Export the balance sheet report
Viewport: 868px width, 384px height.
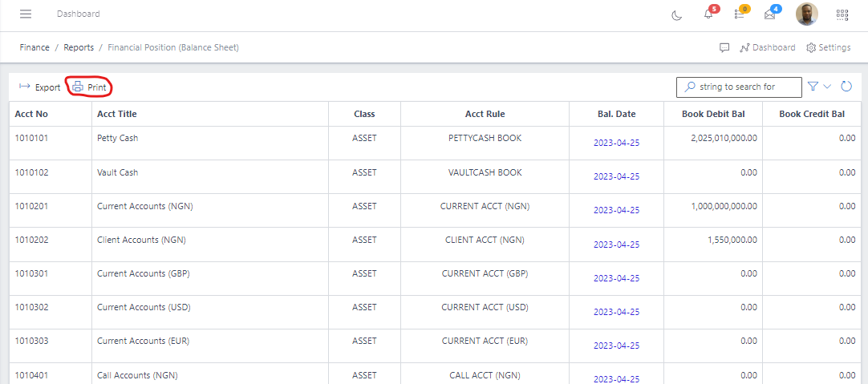39,87
